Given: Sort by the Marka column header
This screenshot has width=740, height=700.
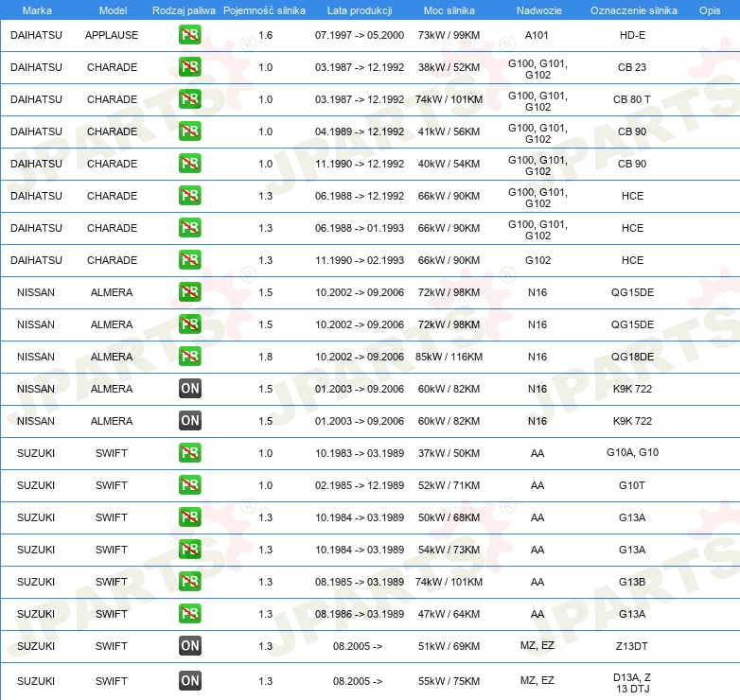Looking at the screenshot, I should click(x=36, y=10).
